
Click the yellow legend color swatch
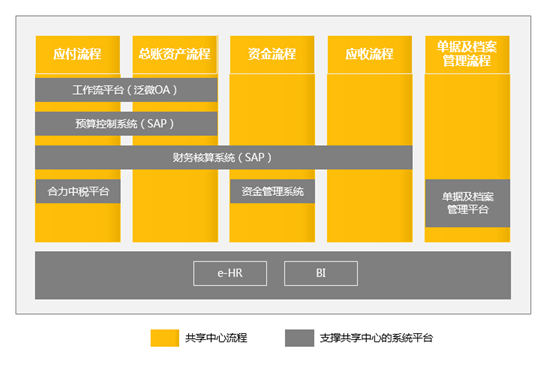(x=165, y=338)
